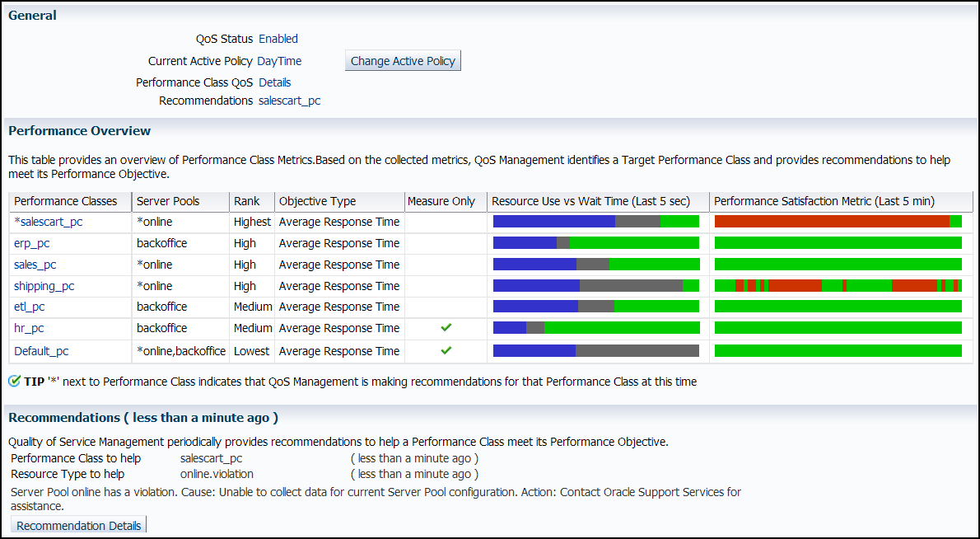Click the Change Active Policy button
This screenshot has height=539, width=980.
[x=403, y=61]
